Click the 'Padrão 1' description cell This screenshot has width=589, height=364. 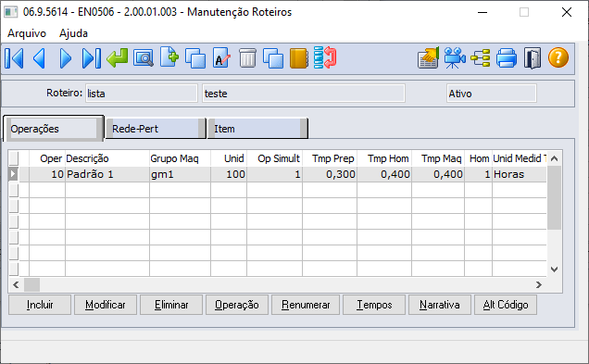tap(107, 174)
